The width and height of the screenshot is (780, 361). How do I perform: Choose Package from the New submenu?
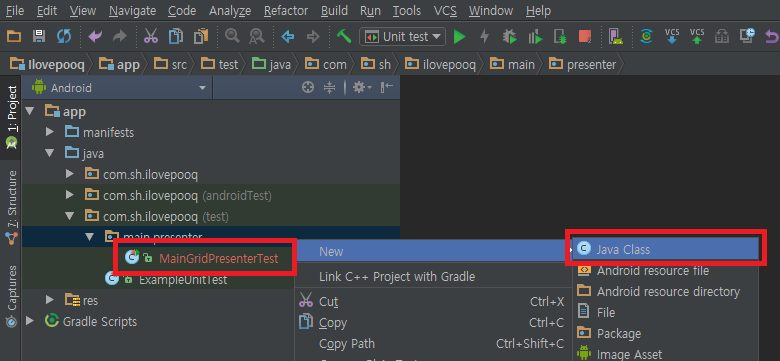point(665,333)
